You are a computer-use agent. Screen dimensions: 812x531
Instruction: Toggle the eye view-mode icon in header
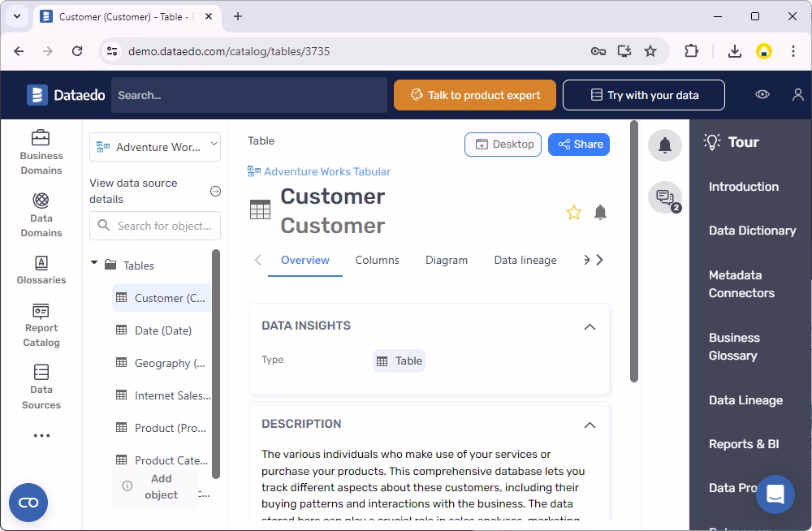(x=762, y=95)
